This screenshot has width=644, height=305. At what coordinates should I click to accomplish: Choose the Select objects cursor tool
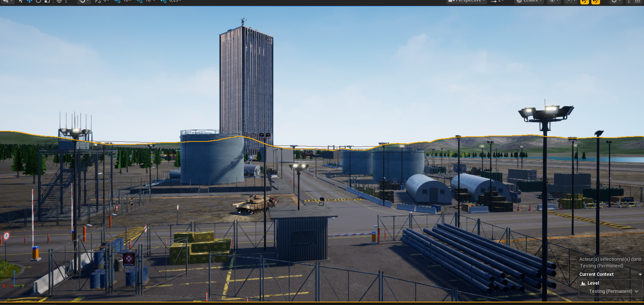tap(21, 1)
